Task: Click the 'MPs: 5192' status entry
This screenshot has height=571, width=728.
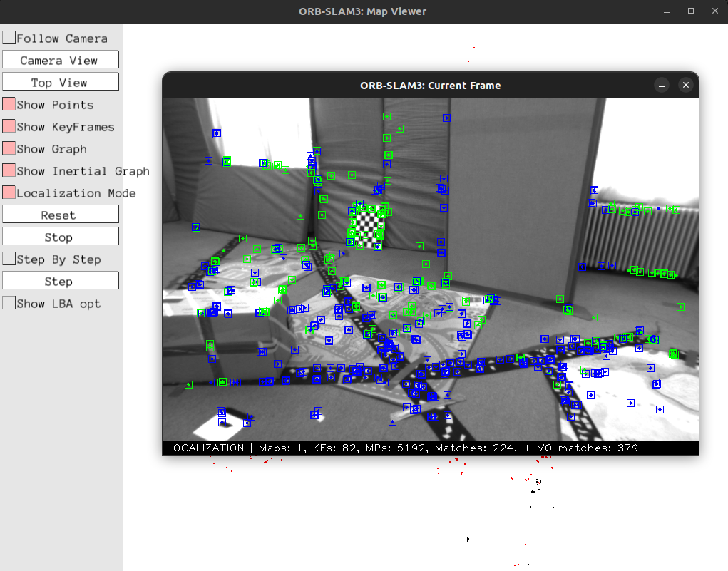Action: (x=396, y=448)
